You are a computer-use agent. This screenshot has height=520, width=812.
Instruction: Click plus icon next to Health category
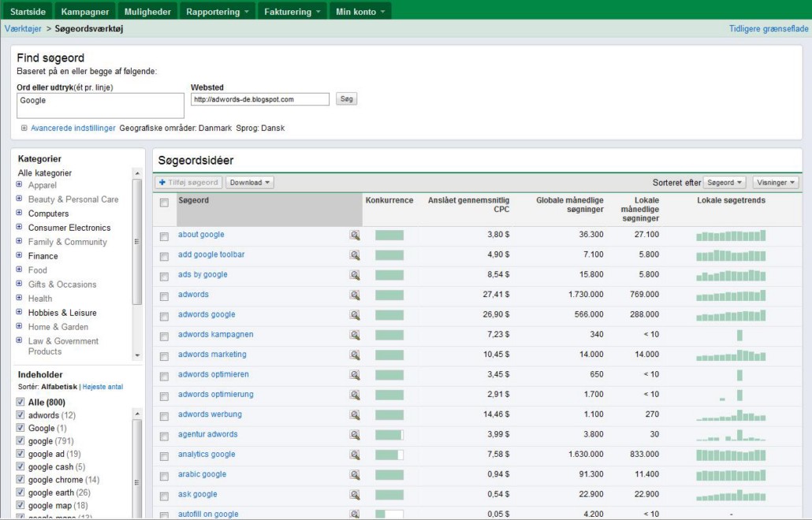[19, 298]
